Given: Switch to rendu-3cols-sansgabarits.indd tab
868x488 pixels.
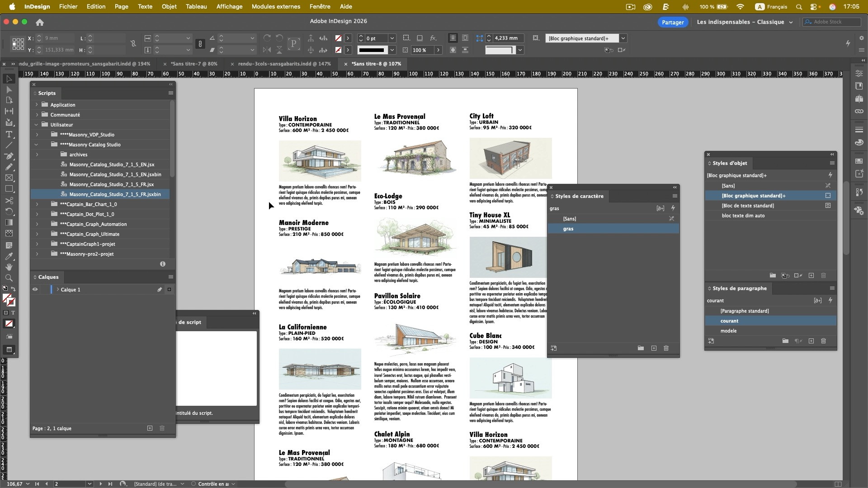Looking at the screenshot, I should [x=284, y=64].
